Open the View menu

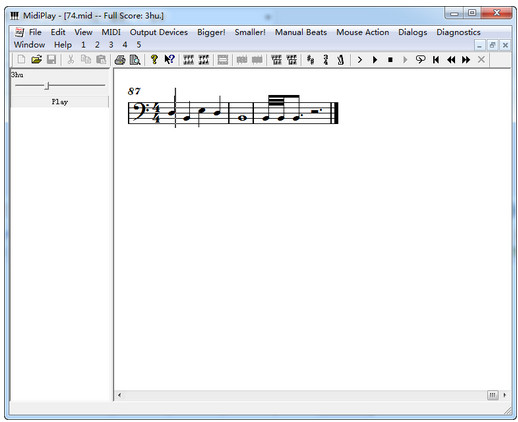(83, 32)
